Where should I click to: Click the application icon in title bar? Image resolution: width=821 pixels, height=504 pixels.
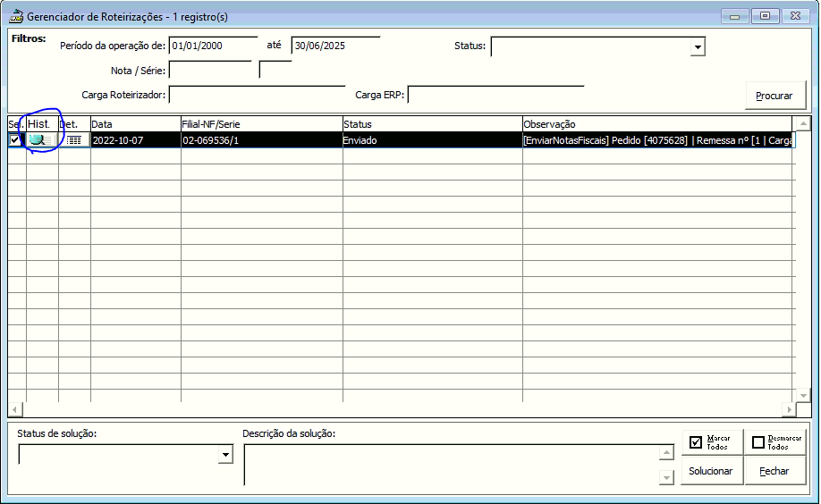point(16,16)
